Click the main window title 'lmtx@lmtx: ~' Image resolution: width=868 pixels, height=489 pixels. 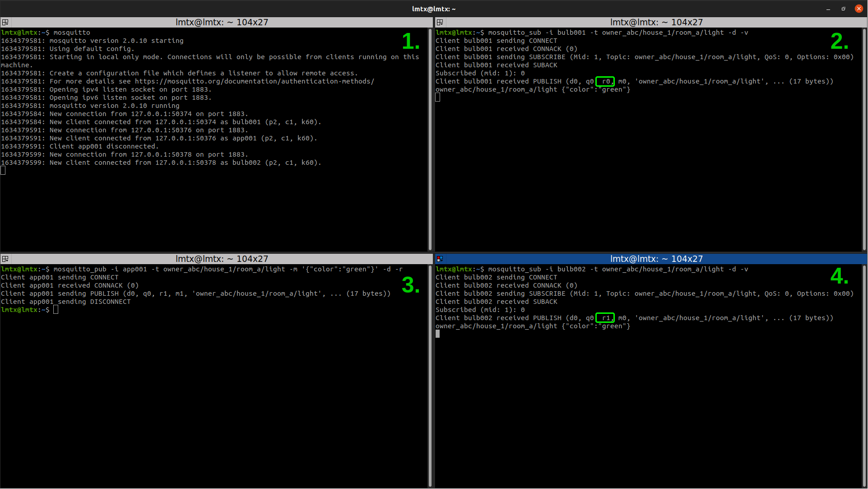(x=434, y=9)
